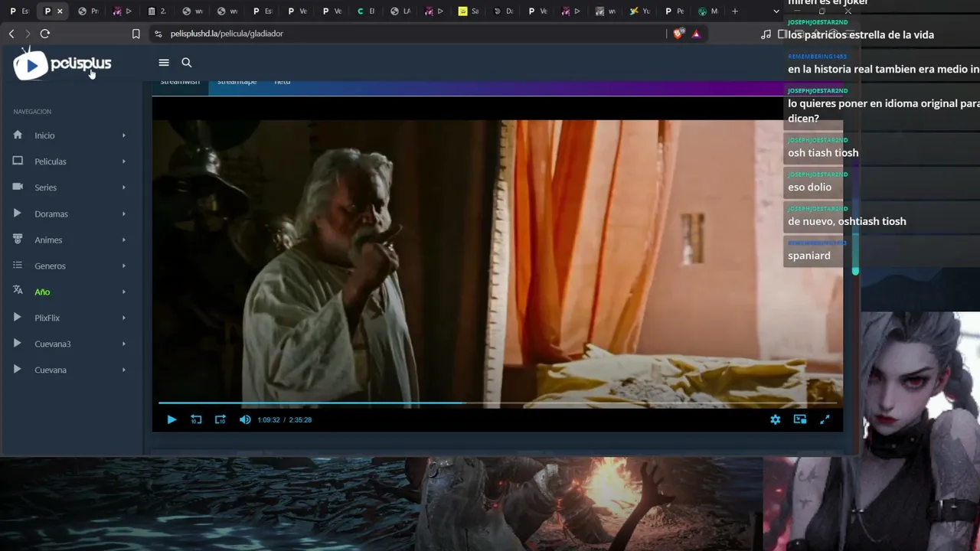
Task: Click the address bar showing pelisplushd.la/pelicula/gladiador
Action: click(x=410, y=34)
